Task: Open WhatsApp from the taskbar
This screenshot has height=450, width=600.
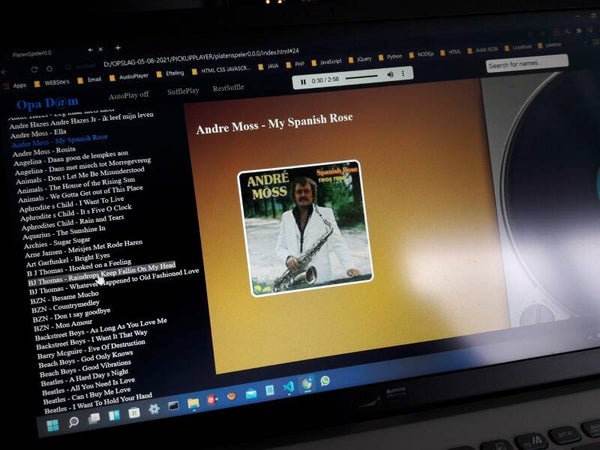Action: tap(325, 380)
